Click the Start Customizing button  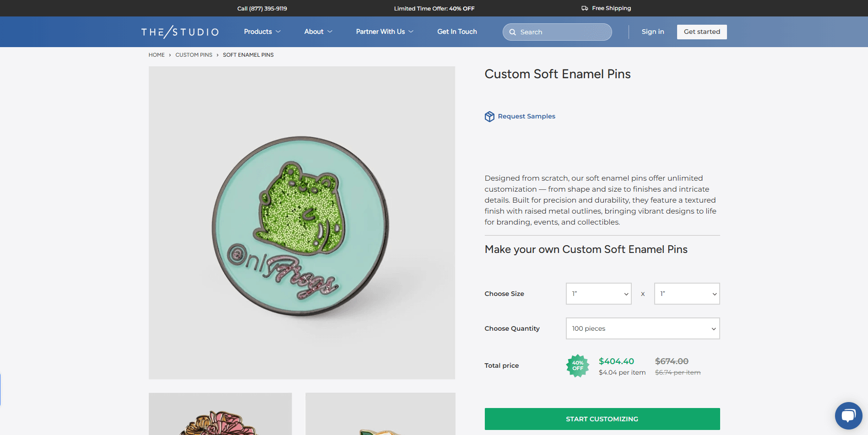click(x=602, y=419)
